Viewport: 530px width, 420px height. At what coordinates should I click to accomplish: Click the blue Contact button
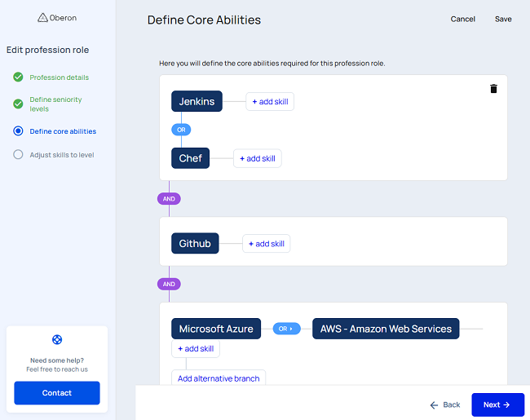[57, 393]
